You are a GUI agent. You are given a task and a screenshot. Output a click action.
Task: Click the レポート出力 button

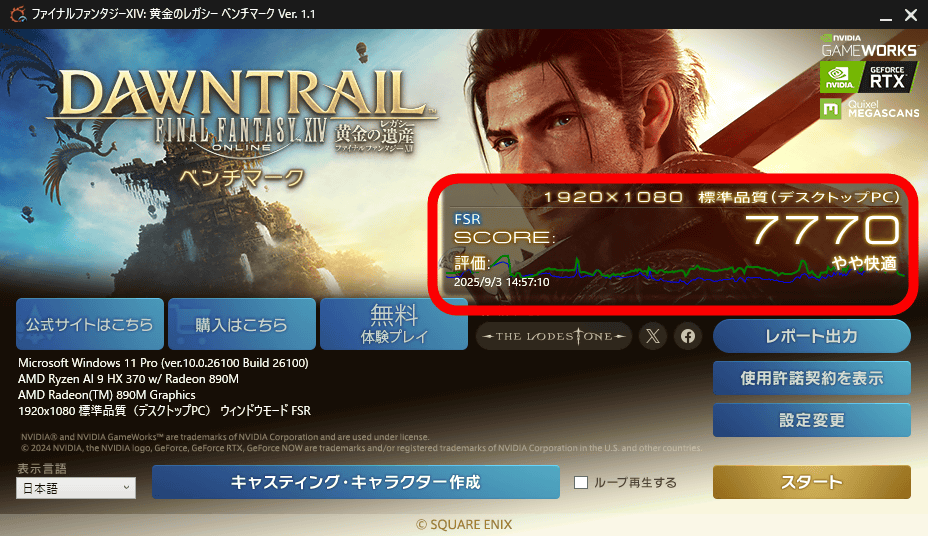[x=811, y=336]
